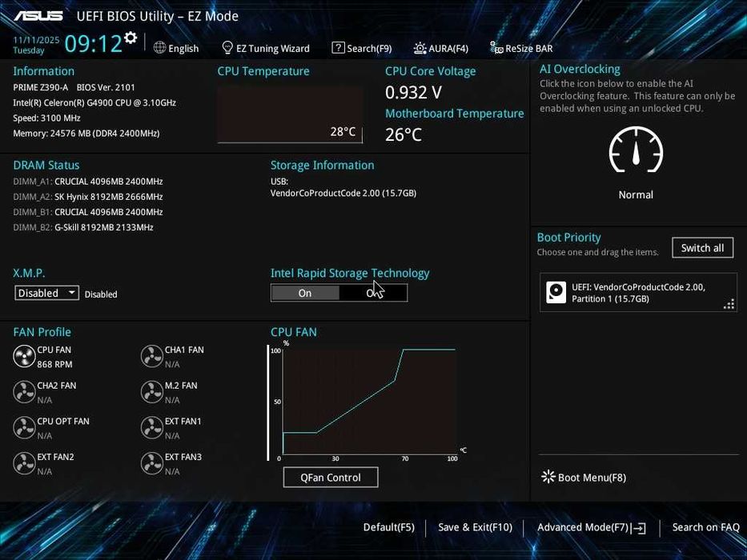Click the EXT FAN3 fan icon
This screenshot has width=747, height=560.
click(x=152, y=463)
